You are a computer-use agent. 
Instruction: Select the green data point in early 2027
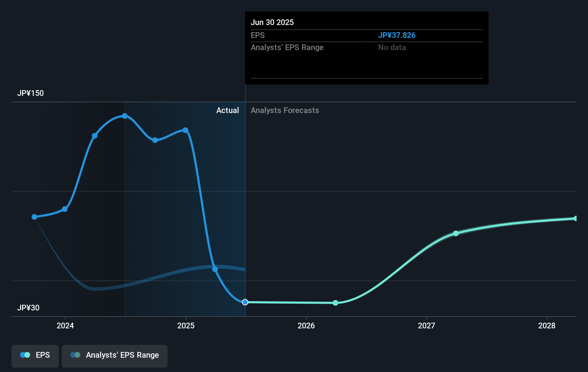[x=456, y=233]
